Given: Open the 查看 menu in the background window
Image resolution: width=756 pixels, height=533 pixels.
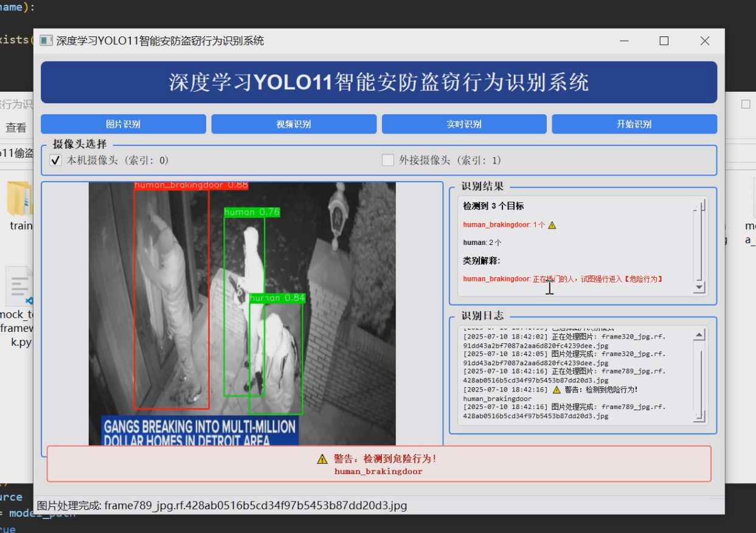Looking at the screenshot, I should 16,128.
